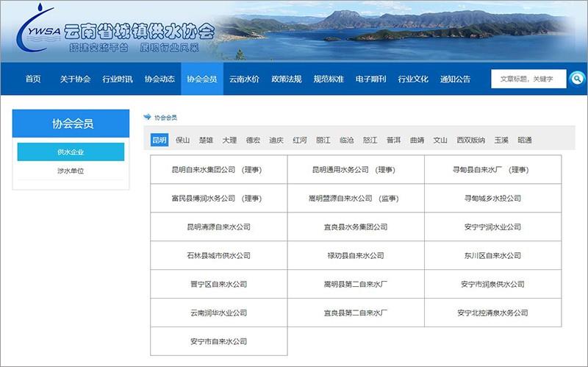This screenshot has width=588, height=367.
Task: Select the 昭通 city tab
Action: pyautogui.click(x=524, y=140)
